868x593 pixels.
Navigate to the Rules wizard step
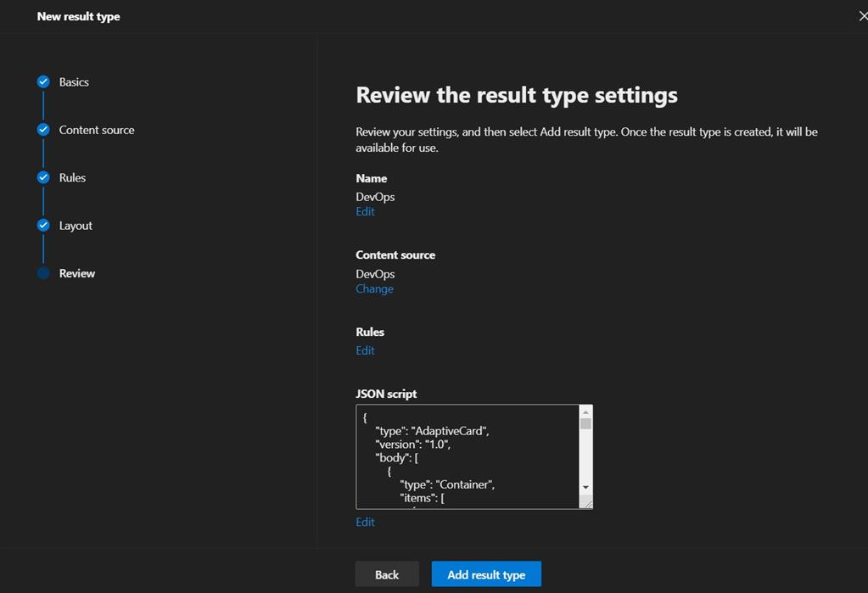[72, 177]
